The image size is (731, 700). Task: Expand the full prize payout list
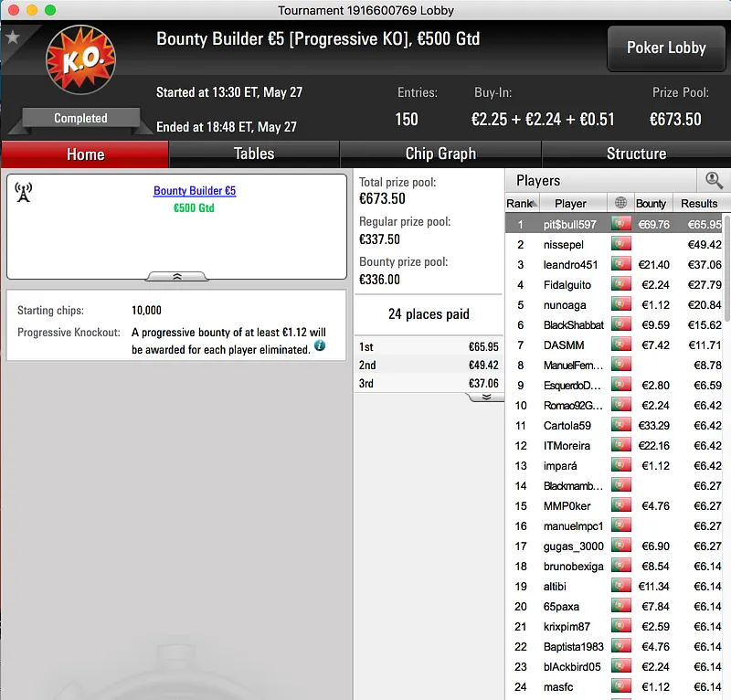click(486, 397)
